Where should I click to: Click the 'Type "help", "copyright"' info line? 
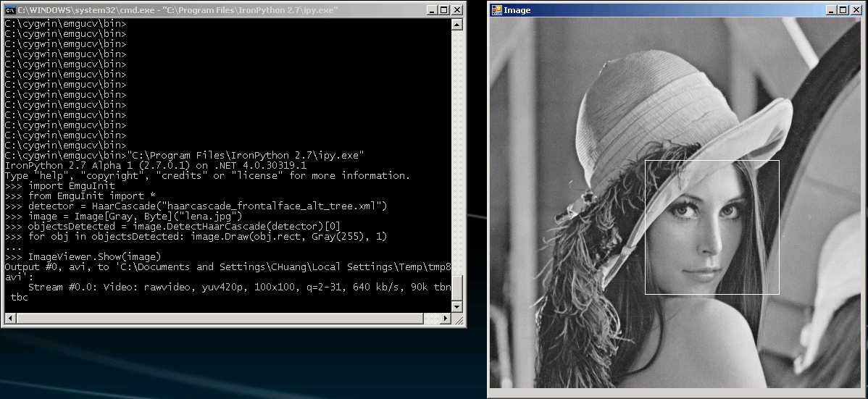tap(208, 175)
